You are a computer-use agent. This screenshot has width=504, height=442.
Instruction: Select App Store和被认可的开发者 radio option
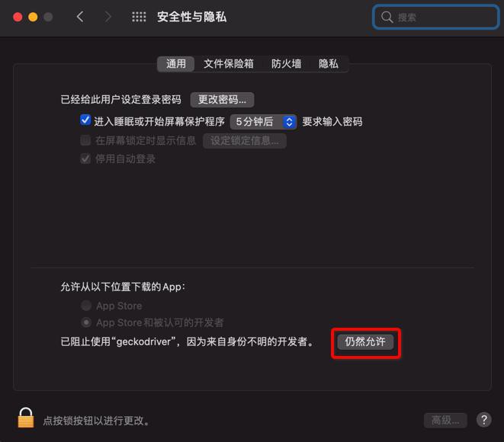86,322
